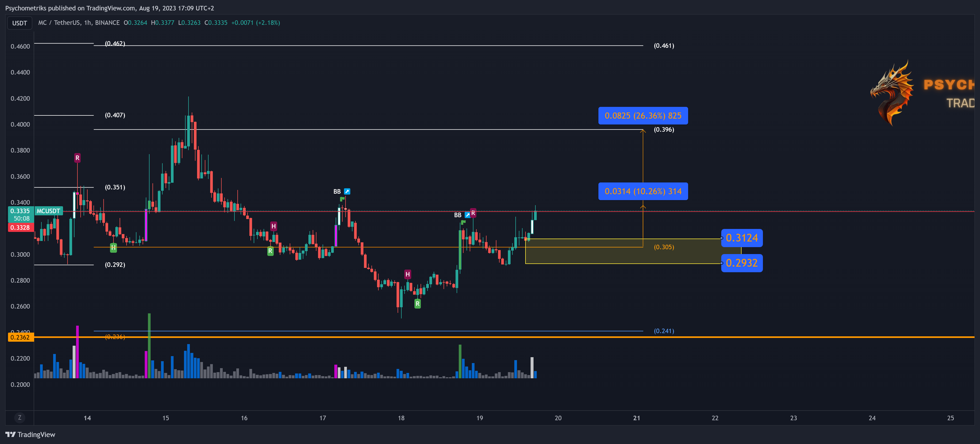
Task: Click the close value C0.3335
Action: pos(216,23)
